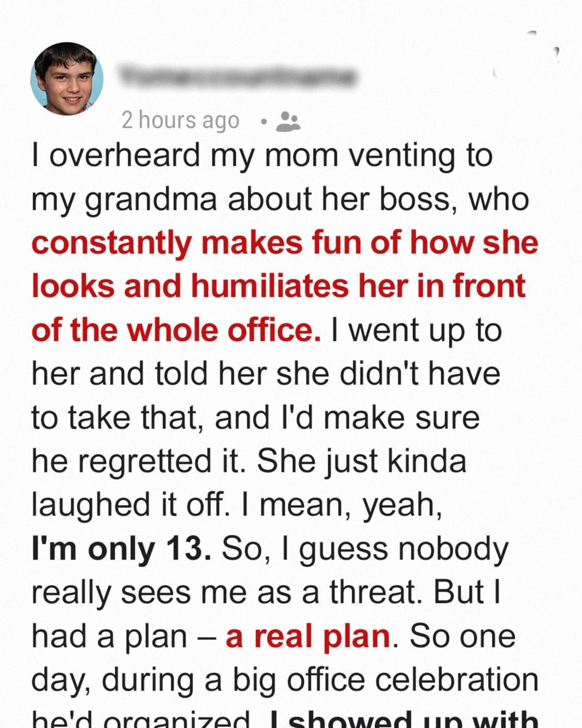Click the red phrase "a real plan"
Image resolution: width=582 pixels, height=728 pixels.
[x=308, y=636]
